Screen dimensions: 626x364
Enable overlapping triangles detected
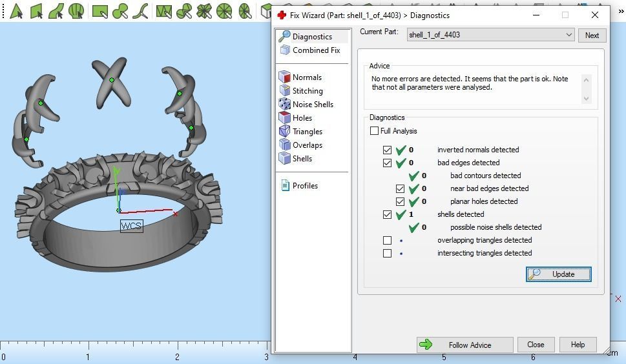[x=387, y=240]
